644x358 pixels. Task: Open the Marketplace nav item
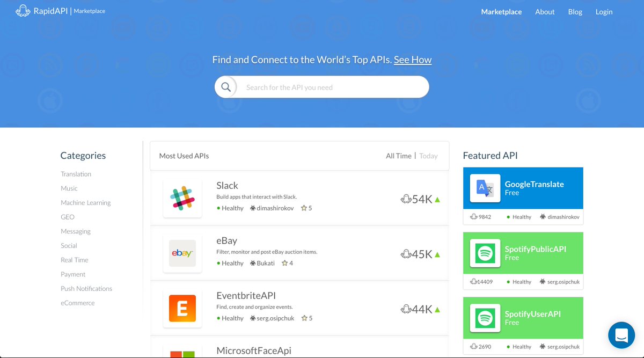pos(501,12)
